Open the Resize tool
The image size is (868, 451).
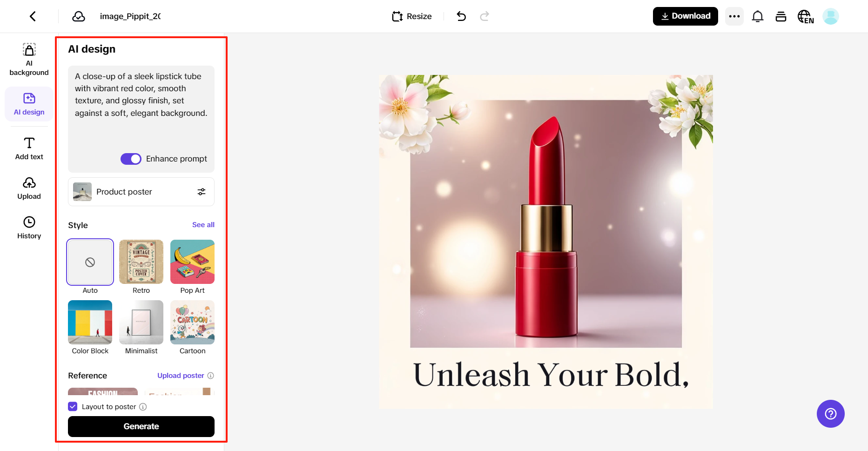[x=411, y=16]
